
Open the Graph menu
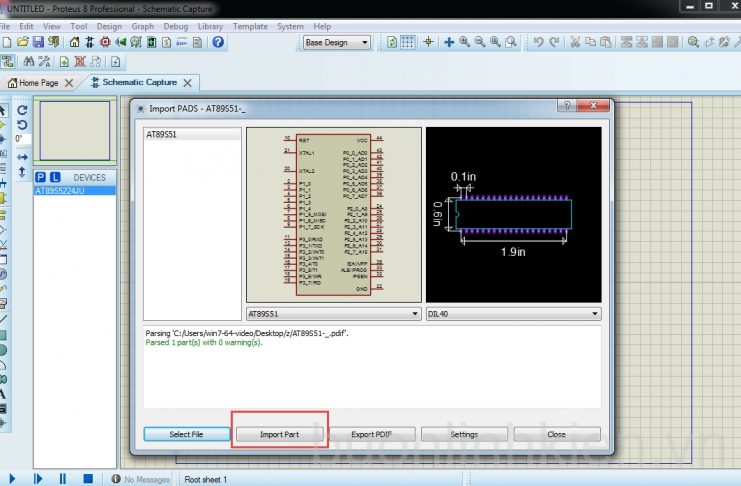[143, 26]
